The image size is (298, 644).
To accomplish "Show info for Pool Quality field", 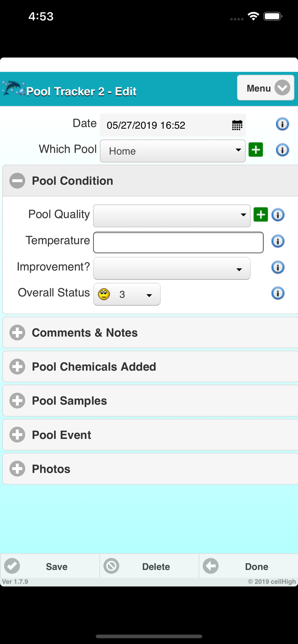I will [278, 215].
